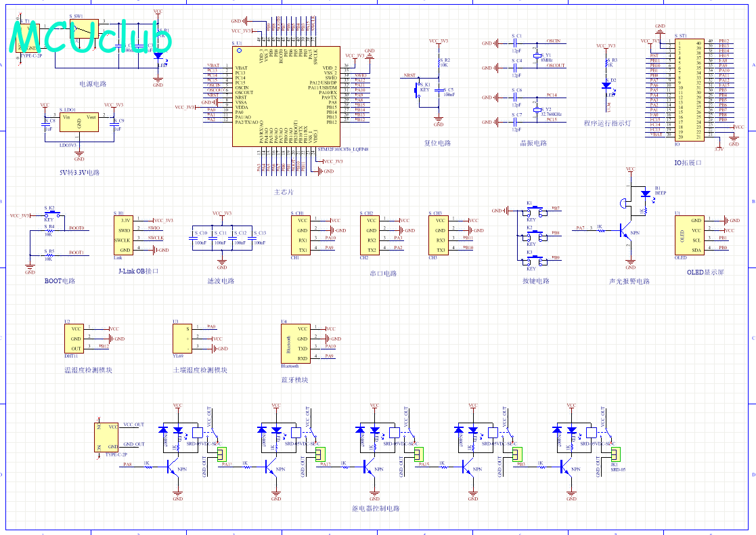Select the S_C9 1uF capacitor

114,124
